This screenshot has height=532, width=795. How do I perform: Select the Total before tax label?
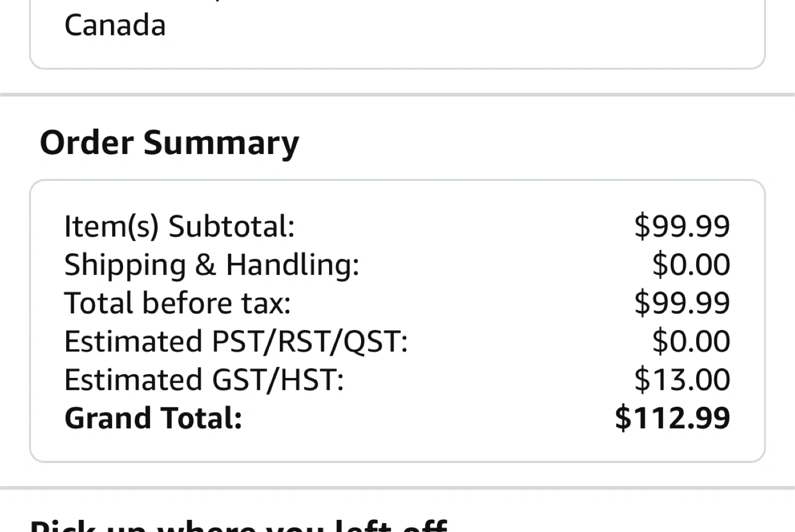click(177, 303)
